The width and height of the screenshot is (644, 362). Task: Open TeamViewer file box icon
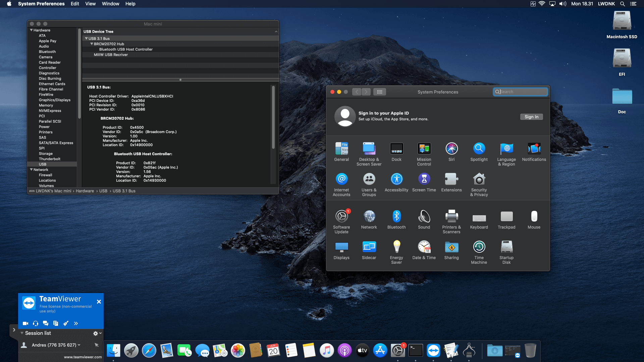coord(56,323)
